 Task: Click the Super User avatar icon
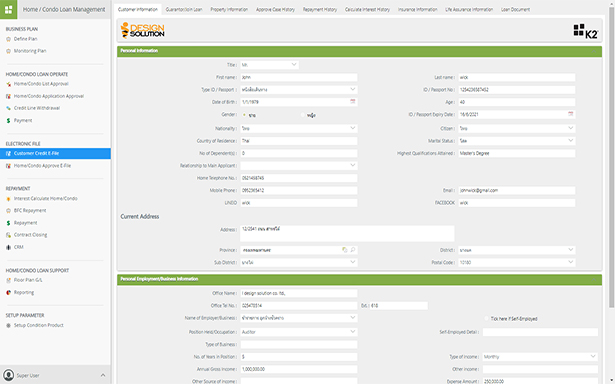pyautogui.click(x=8, y=375)
